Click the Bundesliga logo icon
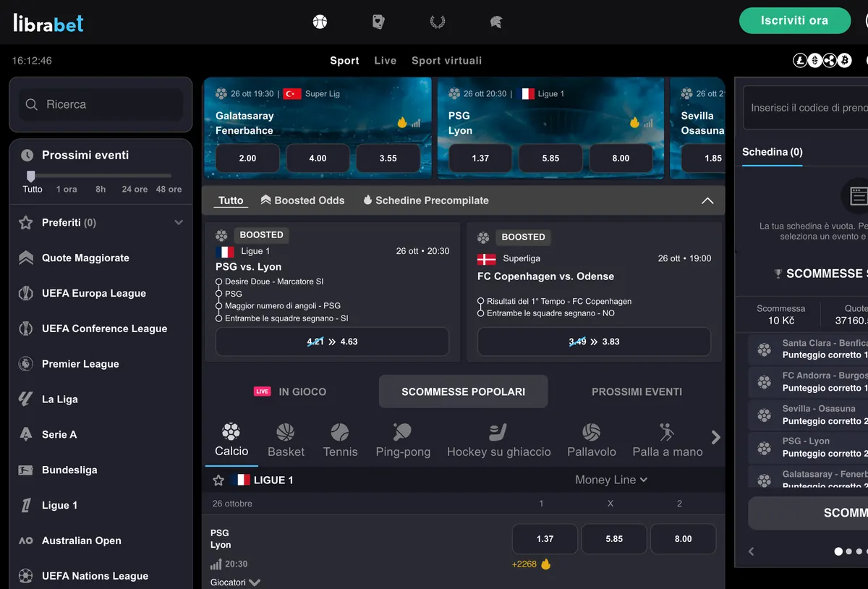The height and width of the screenshot is (589, 868). [26, 470]
